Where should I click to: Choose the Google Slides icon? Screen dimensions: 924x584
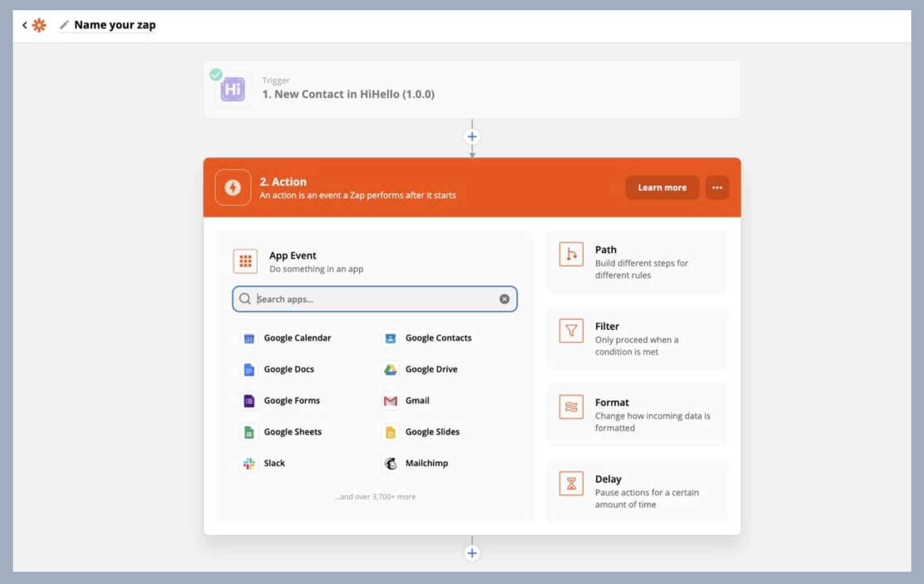click(x=391, y=432)
